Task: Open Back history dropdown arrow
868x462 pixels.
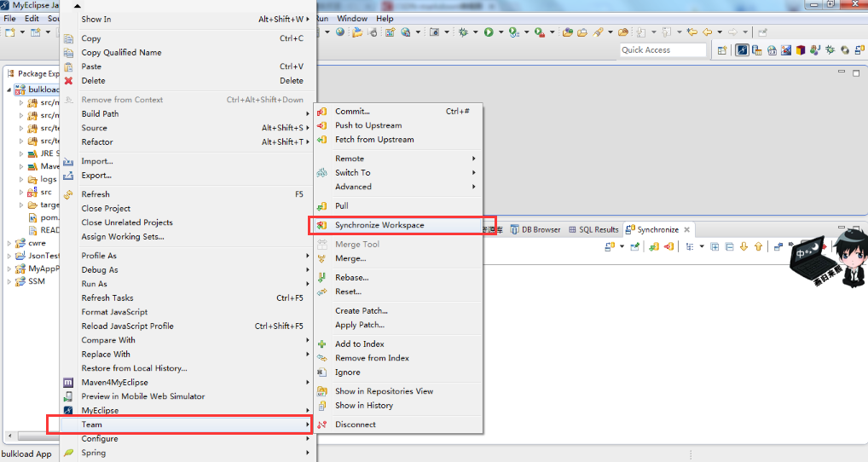Action: tap(720, 32)
